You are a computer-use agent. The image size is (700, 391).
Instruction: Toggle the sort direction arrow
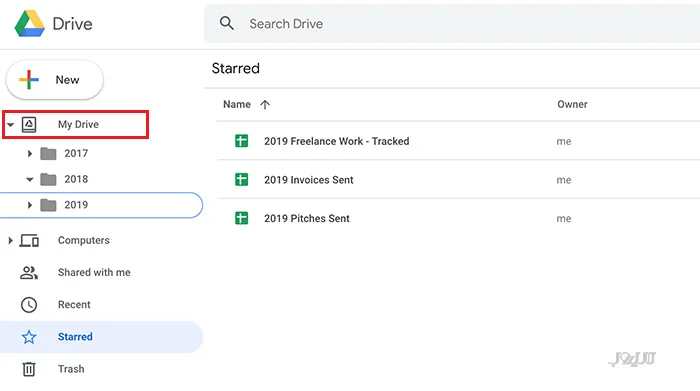pyautogui.click(x=265, y=104)
